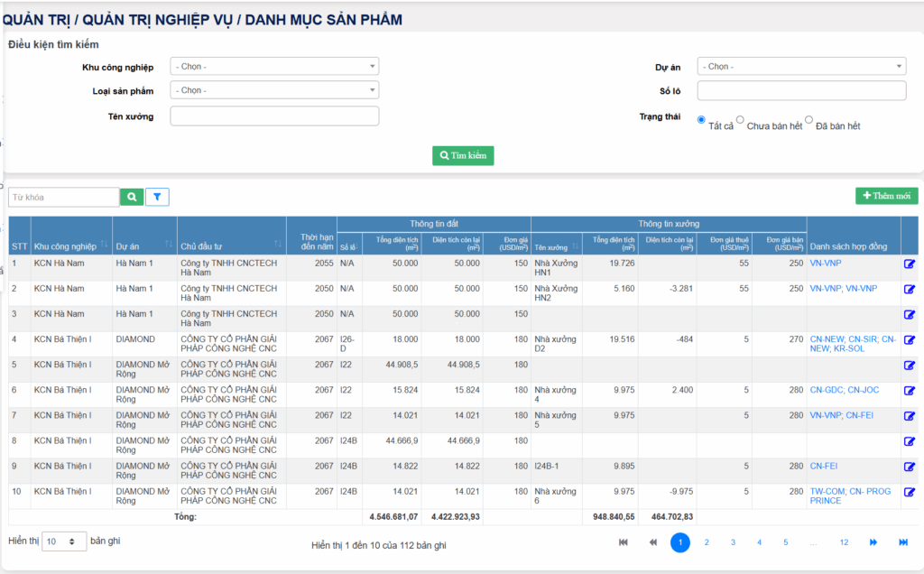
Task: Select "Chưa bán hết" radio option
Action: (740, 120)
